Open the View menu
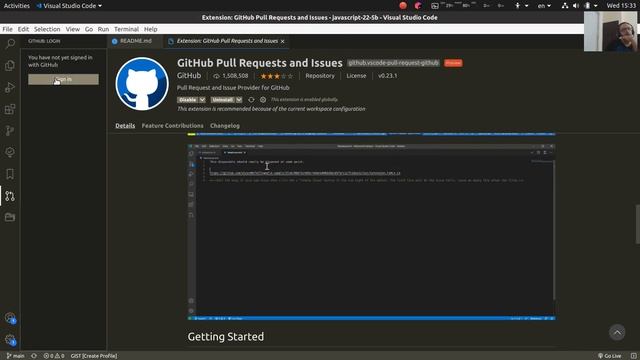Viewport: 640px width, 360px height. (73, 29)
